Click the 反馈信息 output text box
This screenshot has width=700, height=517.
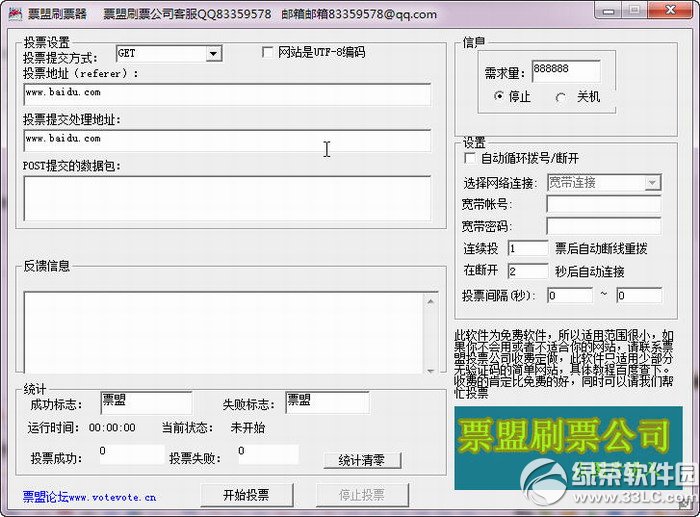(227, 329)
